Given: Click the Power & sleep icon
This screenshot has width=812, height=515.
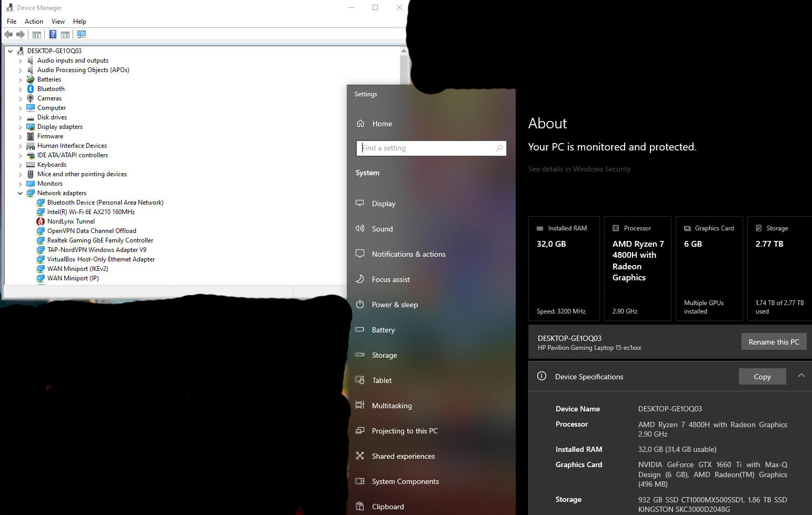Looking at the screenshot, I should (360, 305).
